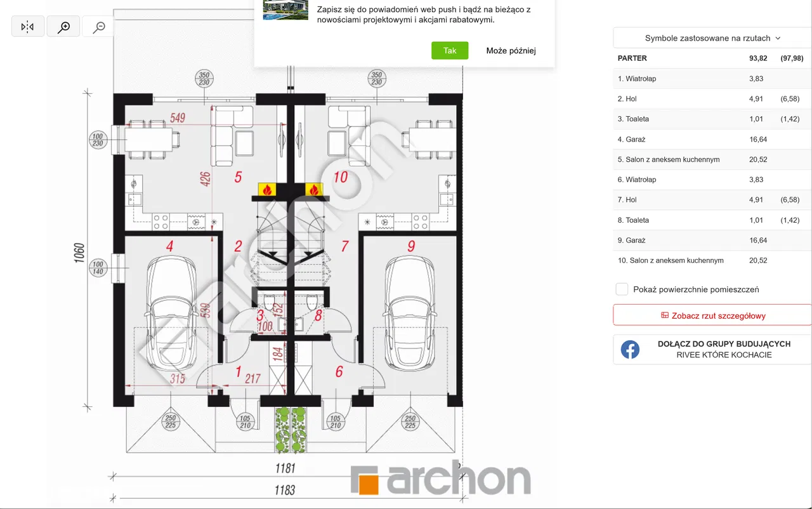Click the mirror floor plan icon
The height and width of the screenshot is (509, 812).
pos(27,27)
